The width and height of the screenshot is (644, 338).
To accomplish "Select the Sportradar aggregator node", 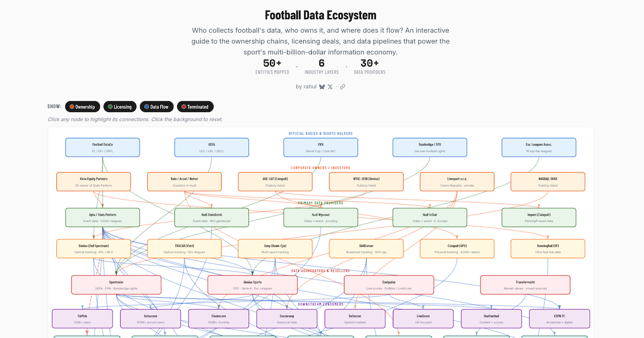I will pyautogui.click(x=116, y=285).
